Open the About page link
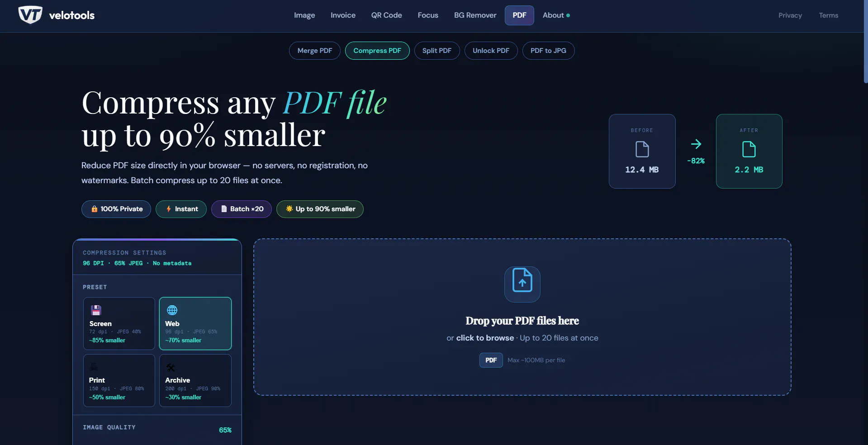868x445 pixels. pos(553,15)
